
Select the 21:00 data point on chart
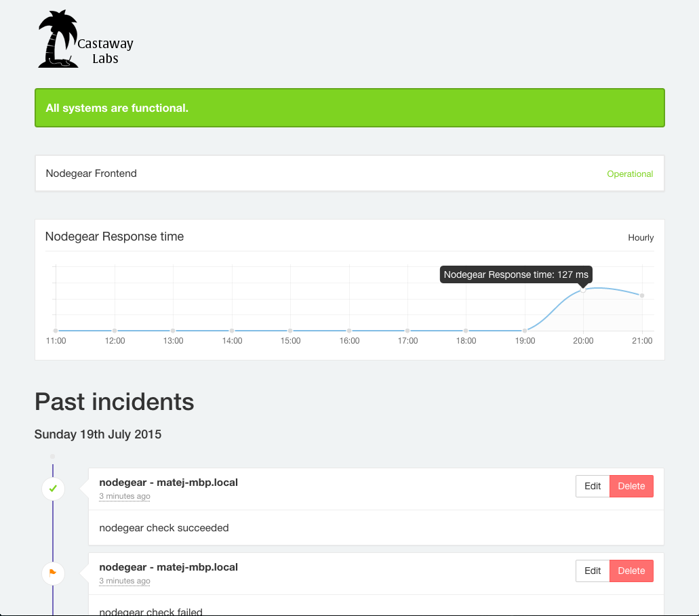642,295
